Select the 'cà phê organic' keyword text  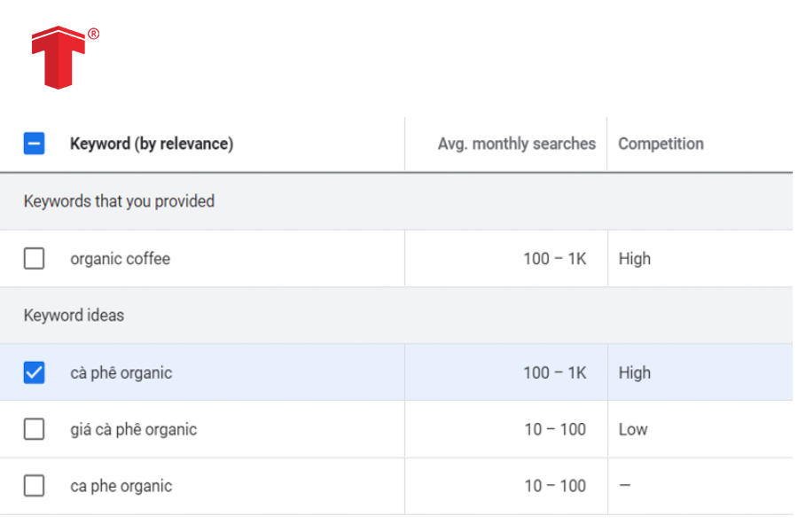tap(121, 372)
